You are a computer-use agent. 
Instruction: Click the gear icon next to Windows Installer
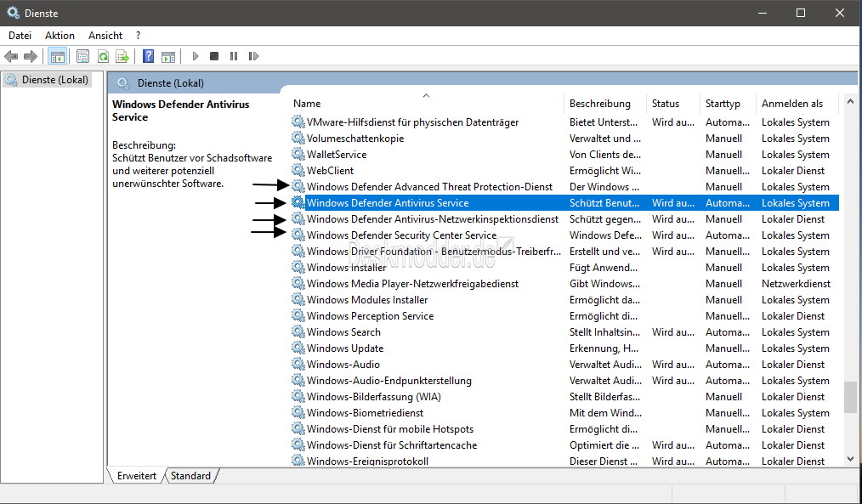pos(298,267)
